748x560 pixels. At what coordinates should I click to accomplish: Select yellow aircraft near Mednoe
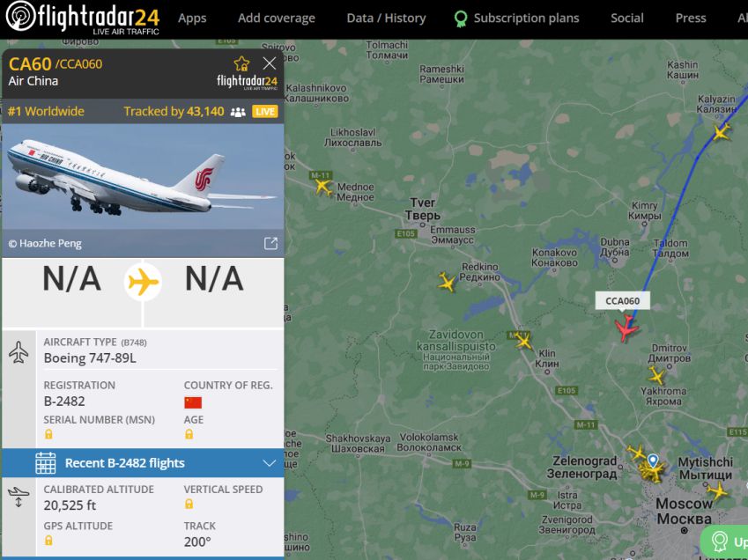tap(323, 186)
